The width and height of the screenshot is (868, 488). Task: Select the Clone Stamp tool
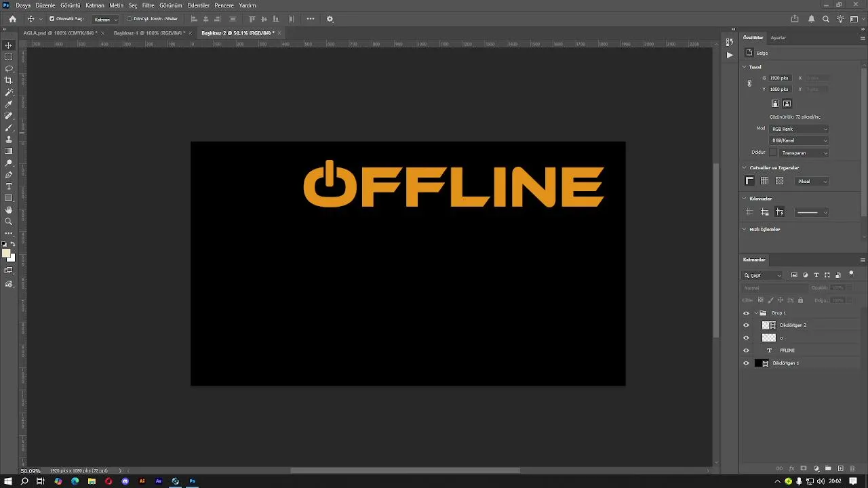pyautogui.click(x=9, y=139)
